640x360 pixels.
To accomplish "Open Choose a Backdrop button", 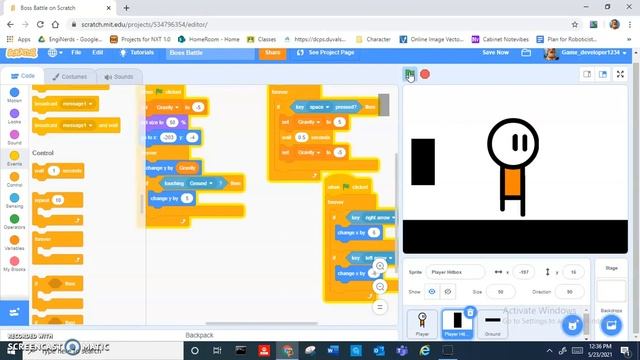I will [611, 325].
